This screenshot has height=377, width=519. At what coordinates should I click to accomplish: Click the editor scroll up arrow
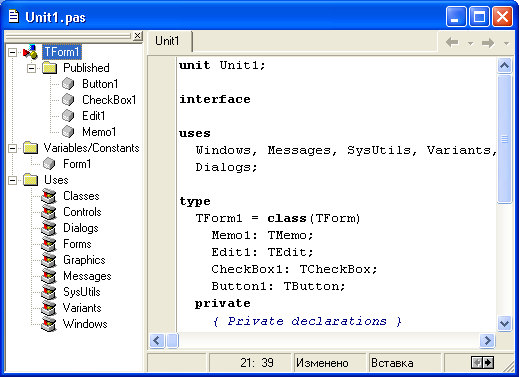(x=504, y=65)
